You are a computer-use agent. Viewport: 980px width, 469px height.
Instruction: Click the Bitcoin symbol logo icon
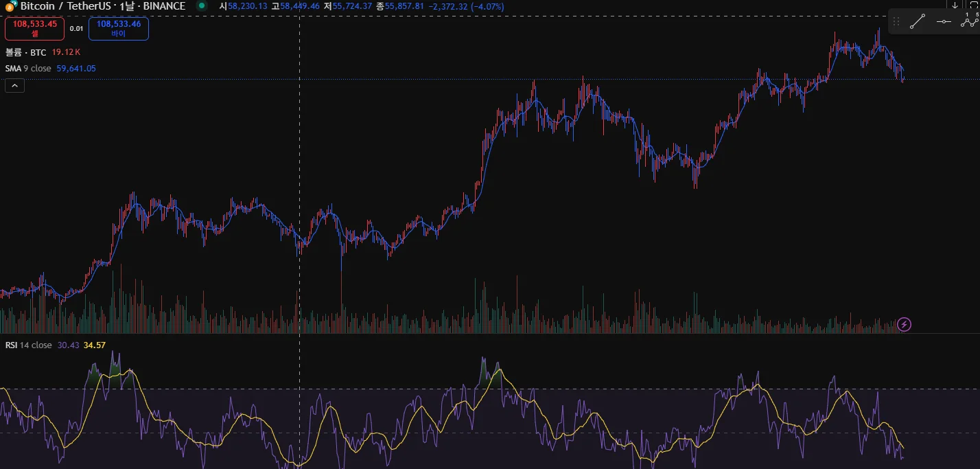click(11, 6)
